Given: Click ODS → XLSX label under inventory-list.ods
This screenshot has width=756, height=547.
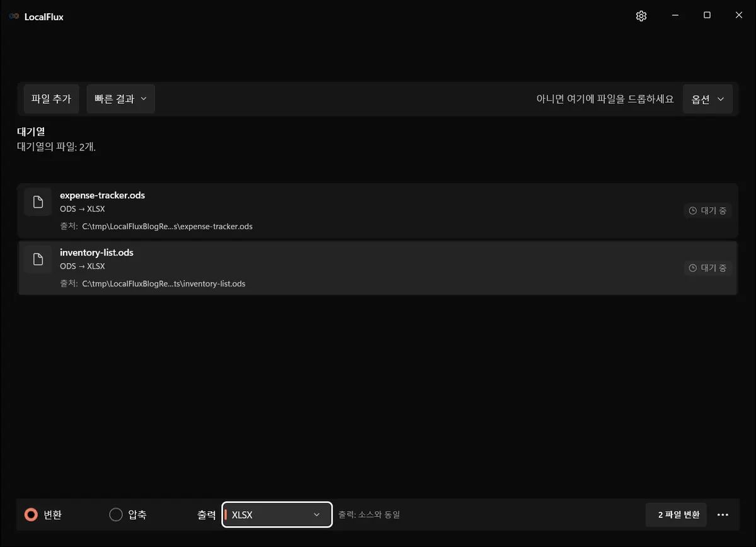Looking at the screenshot, I should click(x=83, y=266).
